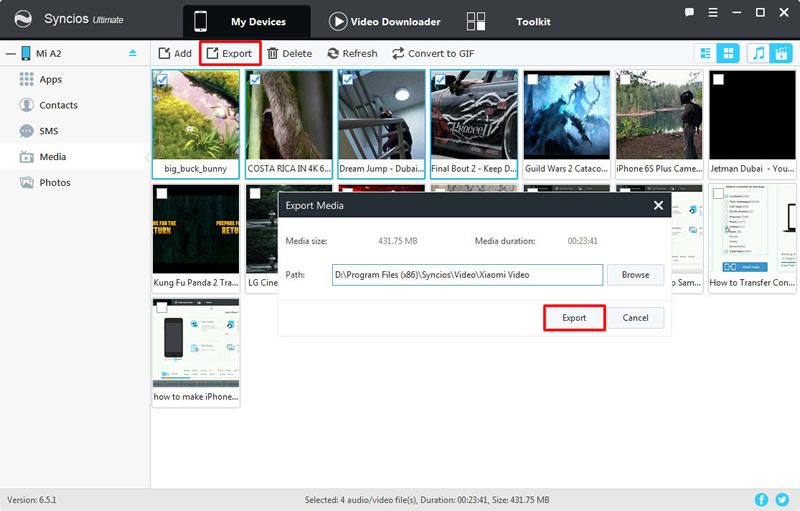Click big_buck_bunny file name
The height and width of the screenshot is (511, 800).
click(195, 168)
